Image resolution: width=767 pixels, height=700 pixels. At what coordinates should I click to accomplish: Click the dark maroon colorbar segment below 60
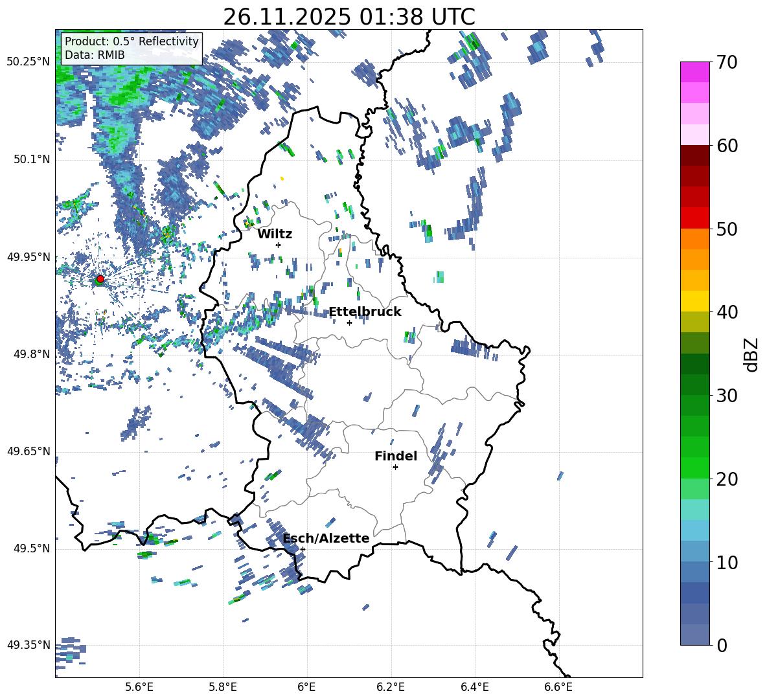(x=694, y=155)
